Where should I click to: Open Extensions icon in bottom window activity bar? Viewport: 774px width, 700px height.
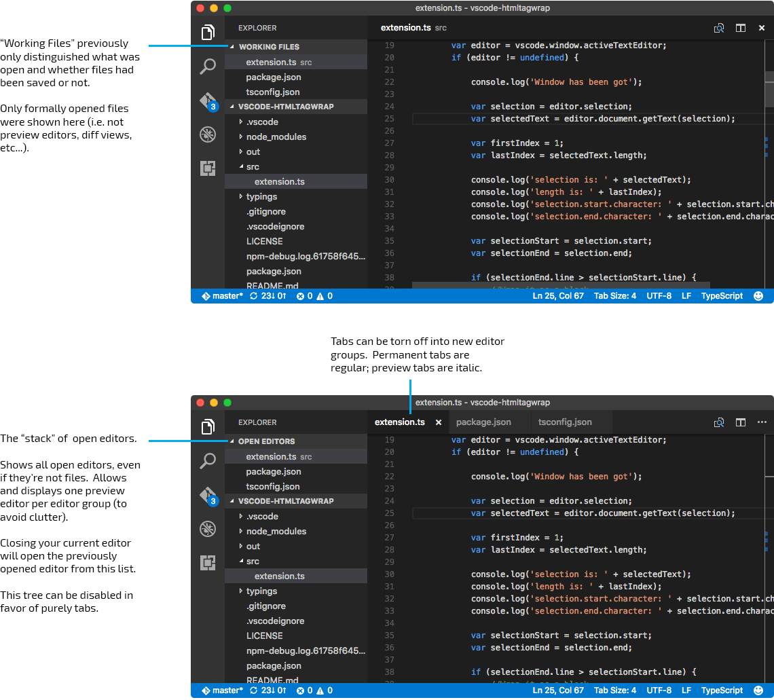coord(208,563)
